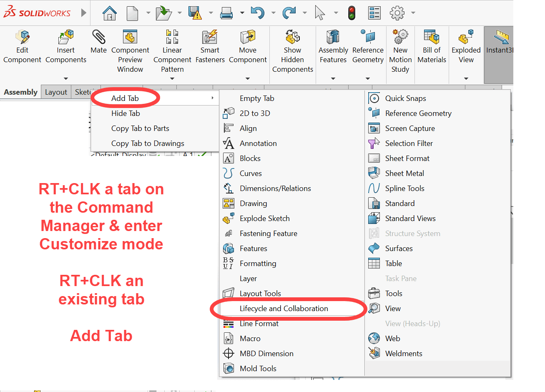
Task: Click the Print icon
Action: [x=226, y=13]
